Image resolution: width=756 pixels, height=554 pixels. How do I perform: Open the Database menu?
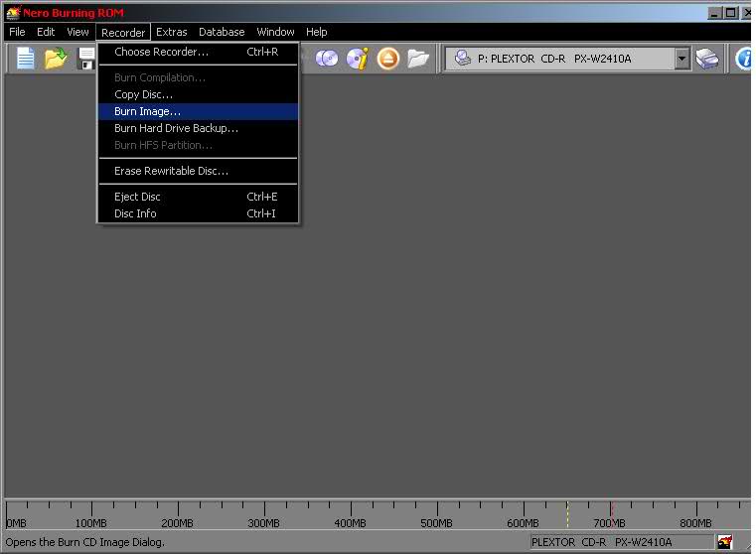point(222,32)
